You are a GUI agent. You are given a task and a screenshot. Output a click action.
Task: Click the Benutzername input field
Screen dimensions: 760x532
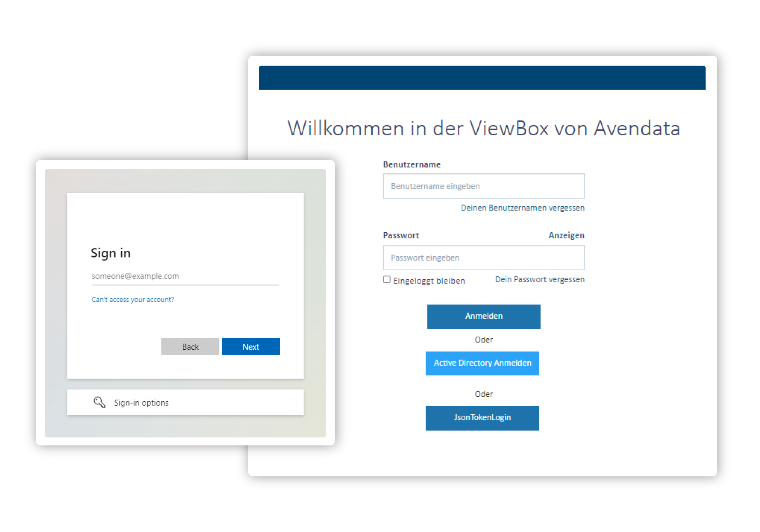pyautogui.click(x=482, y=186)
